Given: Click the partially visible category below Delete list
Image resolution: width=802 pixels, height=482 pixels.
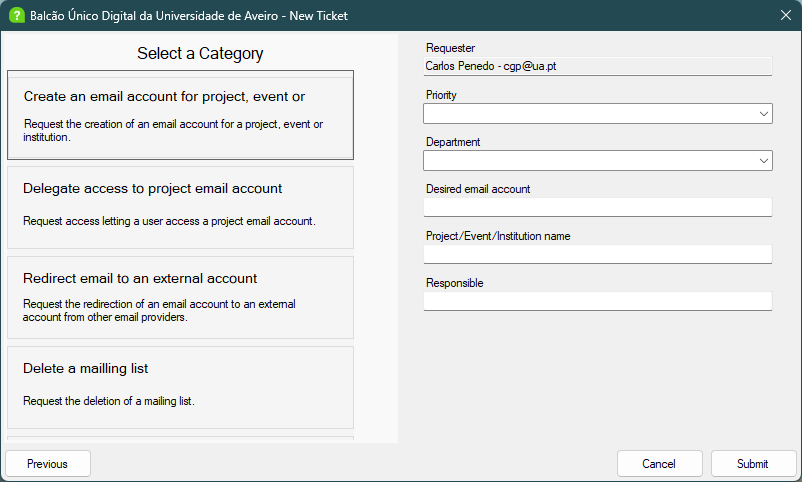Looking at the screenshot, I should coord(180,439).
